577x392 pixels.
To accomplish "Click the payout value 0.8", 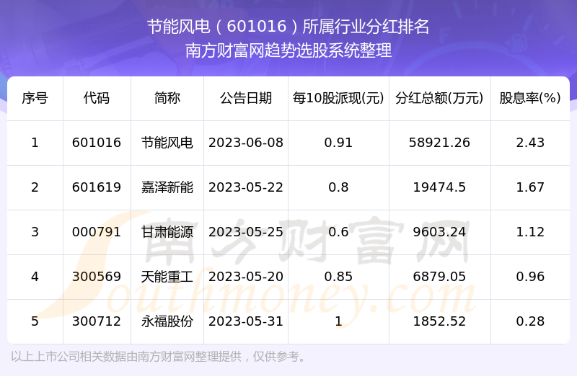I will 338,187.
